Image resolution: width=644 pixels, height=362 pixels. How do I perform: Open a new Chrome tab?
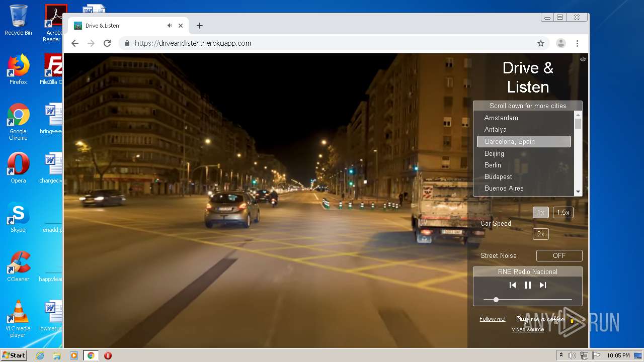(x=200, y=26)
